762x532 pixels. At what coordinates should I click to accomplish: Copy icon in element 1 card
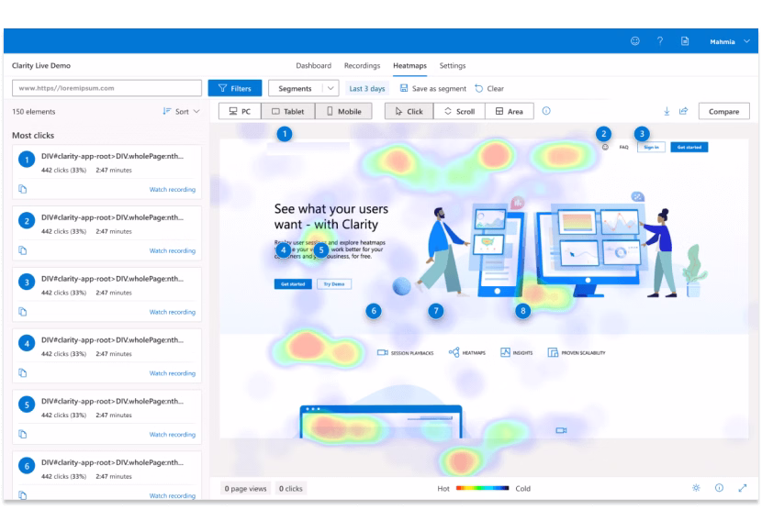coord(22,189)
